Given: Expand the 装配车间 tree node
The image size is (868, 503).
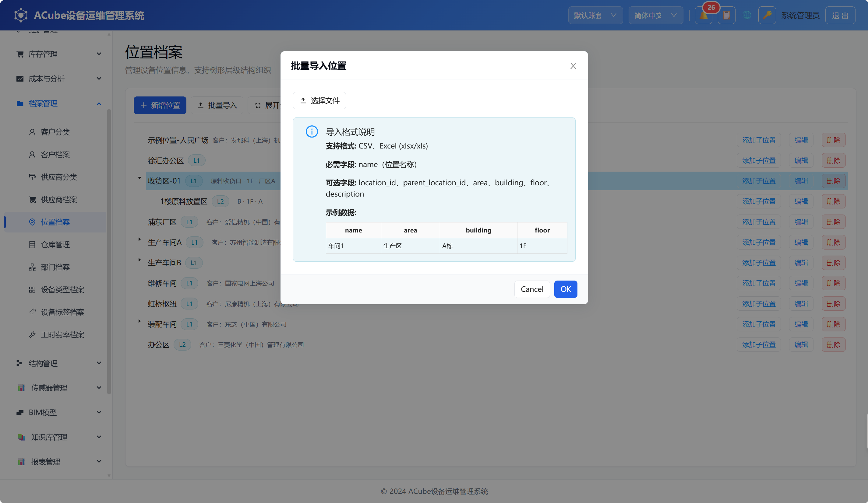Looking at the screenshot, I should 139,321.
